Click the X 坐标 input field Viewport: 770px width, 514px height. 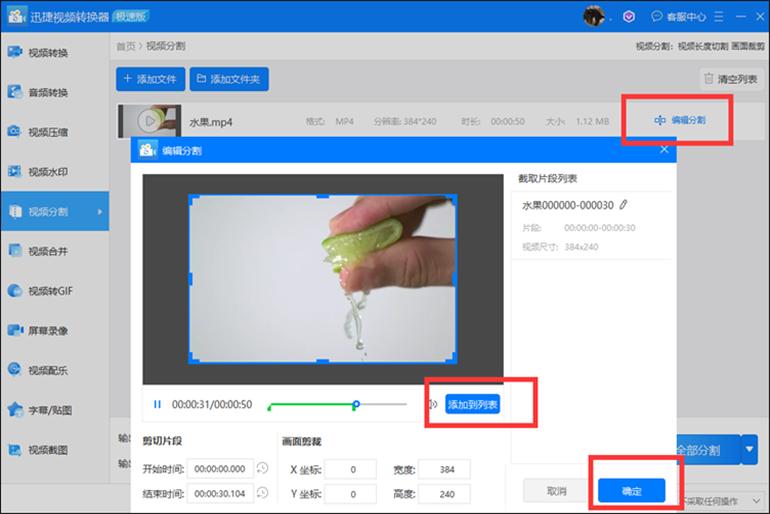click(x=350, y=469)
